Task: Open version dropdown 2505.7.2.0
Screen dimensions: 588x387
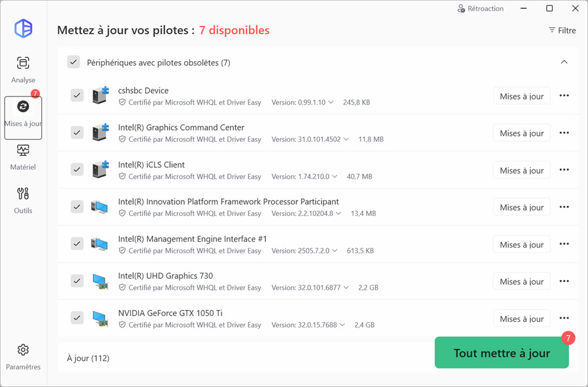Action: click(x=305, y=251)
